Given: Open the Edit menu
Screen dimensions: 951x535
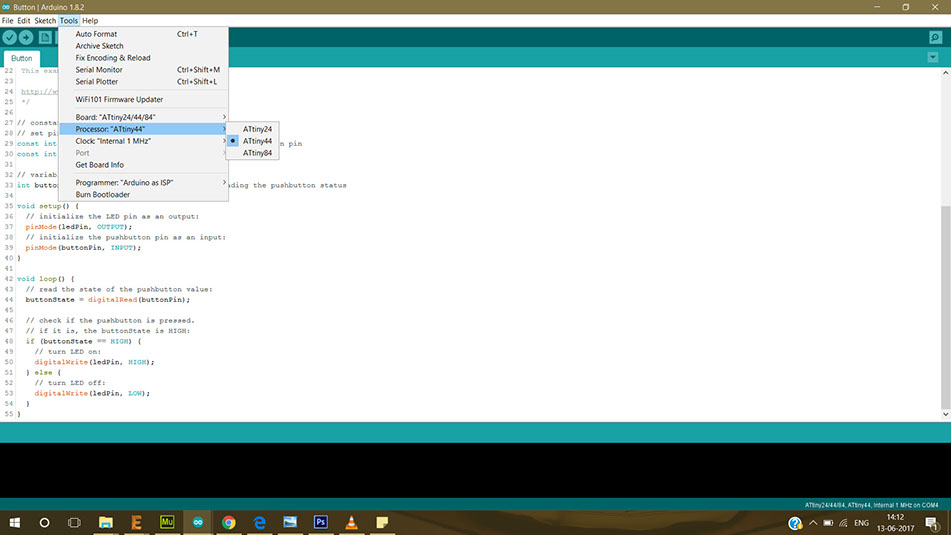Looking at the screenshot, I should tap(24, 21).
